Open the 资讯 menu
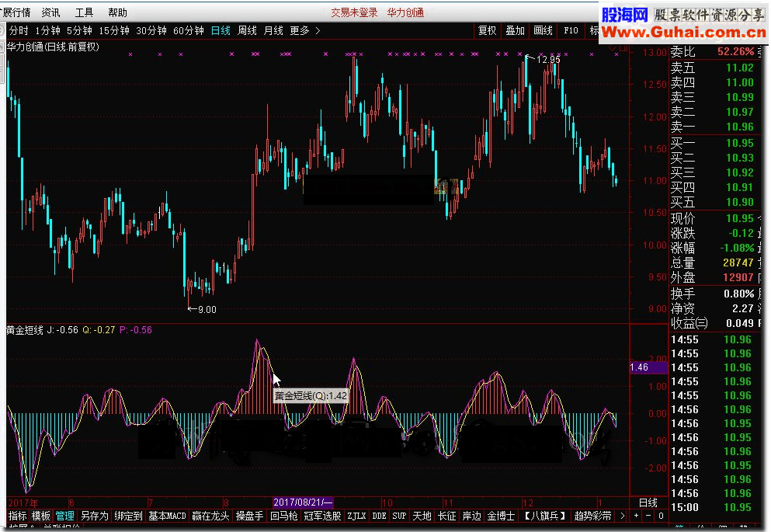 pyautogui.click(x=50, y=12)
